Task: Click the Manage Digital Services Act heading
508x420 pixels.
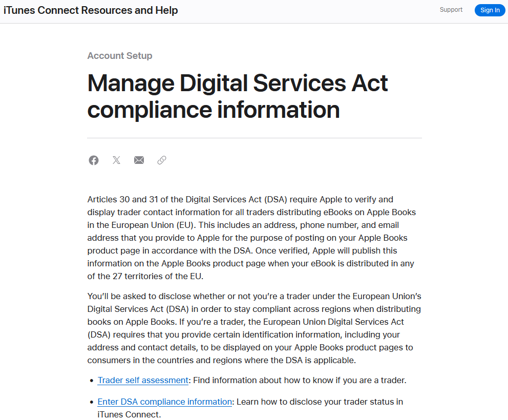Action: 238,97
